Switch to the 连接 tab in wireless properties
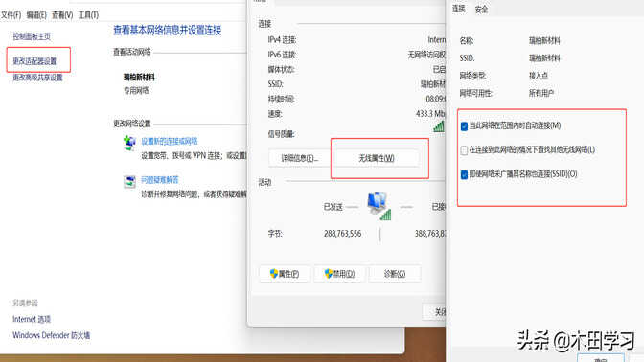Viewport: 644px width, 362px height. point(458,9)
